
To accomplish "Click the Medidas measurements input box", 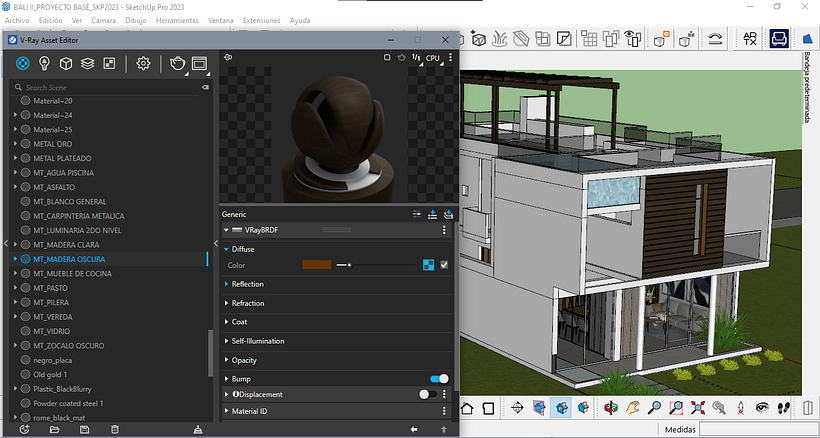I will pos(757,430).
